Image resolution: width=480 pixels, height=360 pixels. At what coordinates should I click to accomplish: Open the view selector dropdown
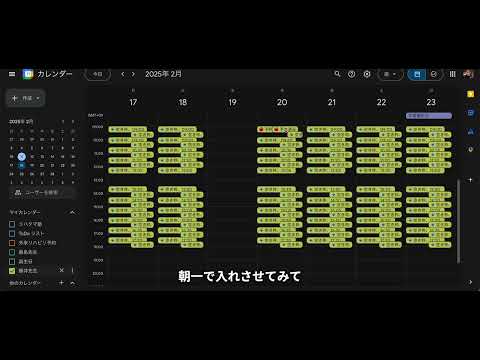click(x=390, y=74)
